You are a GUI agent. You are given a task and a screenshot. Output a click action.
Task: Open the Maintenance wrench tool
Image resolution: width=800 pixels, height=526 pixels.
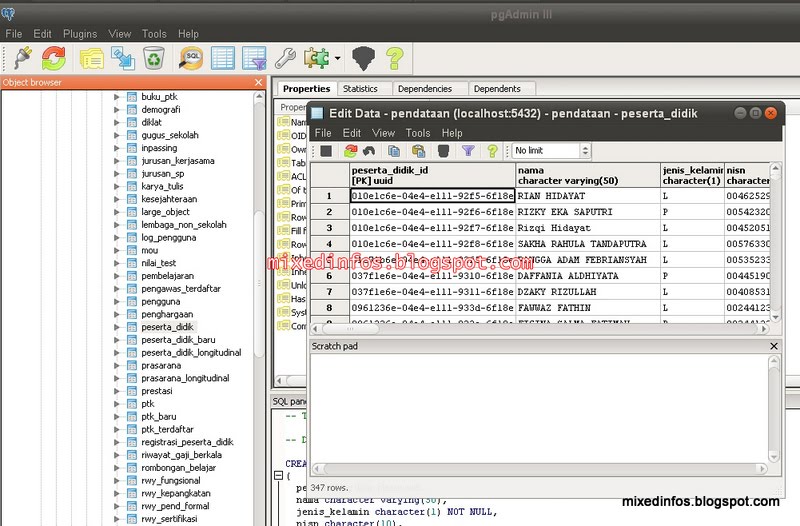285,58
